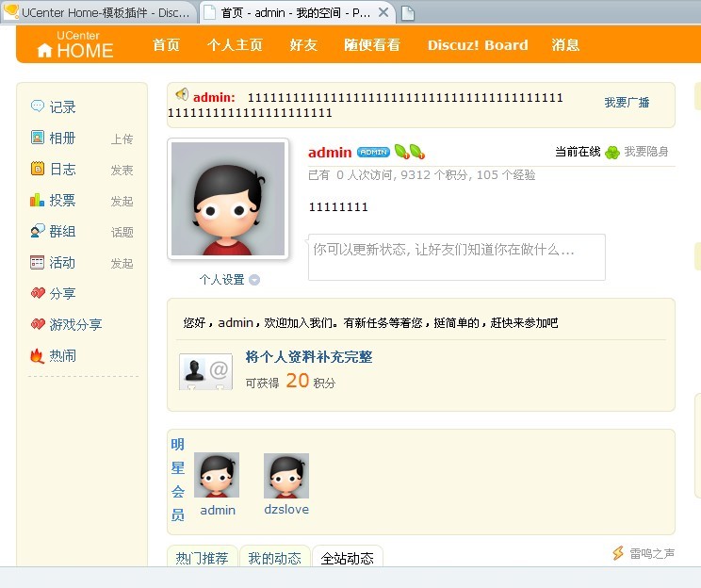This screenshot has width=701, height=588.
Task: Click the dzslove star member avatar
Action: pos(286,476)
